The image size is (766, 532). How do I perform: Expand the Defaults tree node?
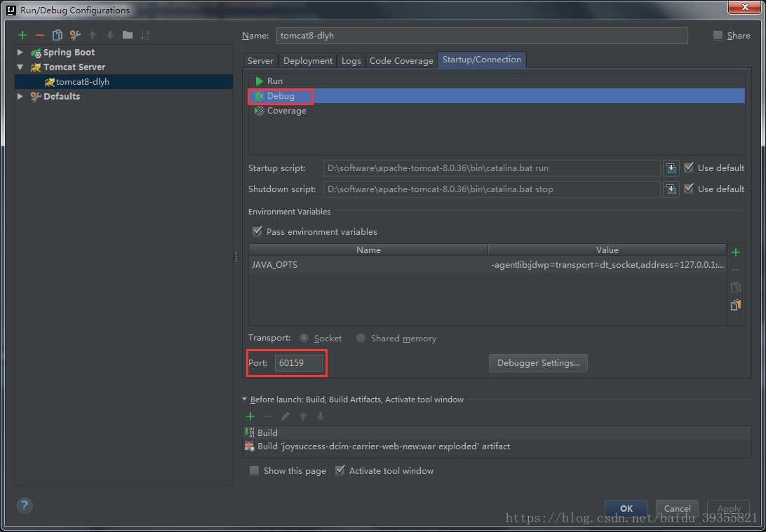click(x=20, y=96)
